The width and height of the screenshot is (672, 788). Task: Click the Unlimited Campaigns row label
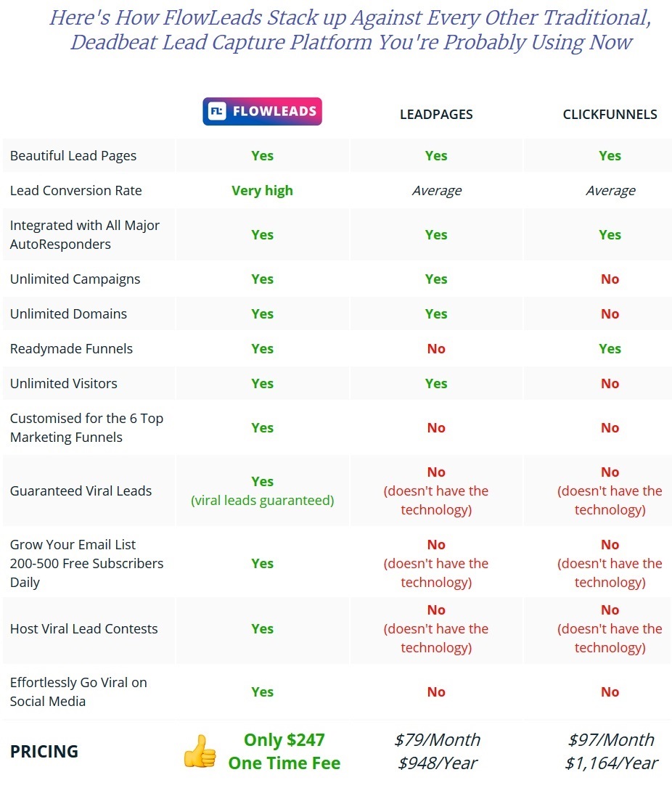click(x=75, y=279)
